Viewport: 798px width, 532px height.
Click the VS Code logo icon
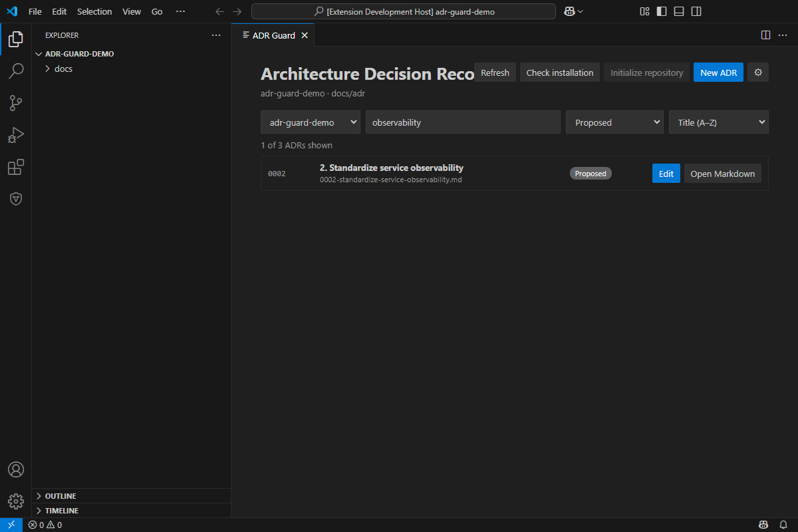[x=12, y=11]
